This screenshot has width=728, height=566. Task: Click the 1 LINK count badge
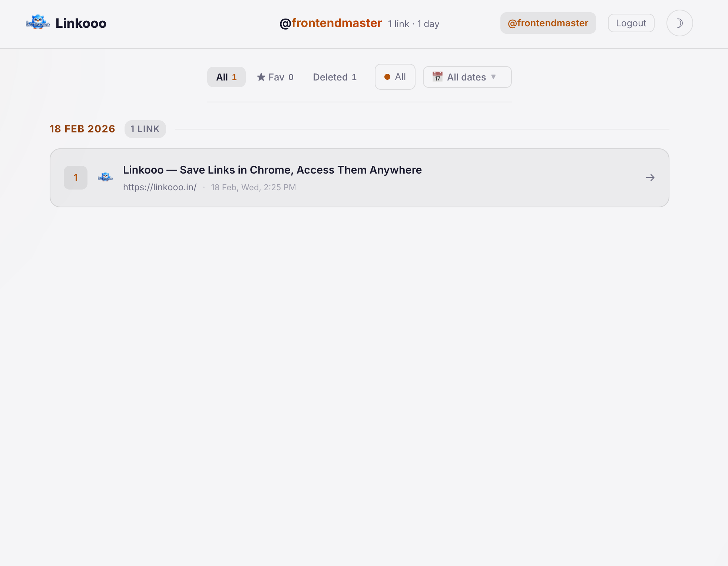click(x=145, y=129)
